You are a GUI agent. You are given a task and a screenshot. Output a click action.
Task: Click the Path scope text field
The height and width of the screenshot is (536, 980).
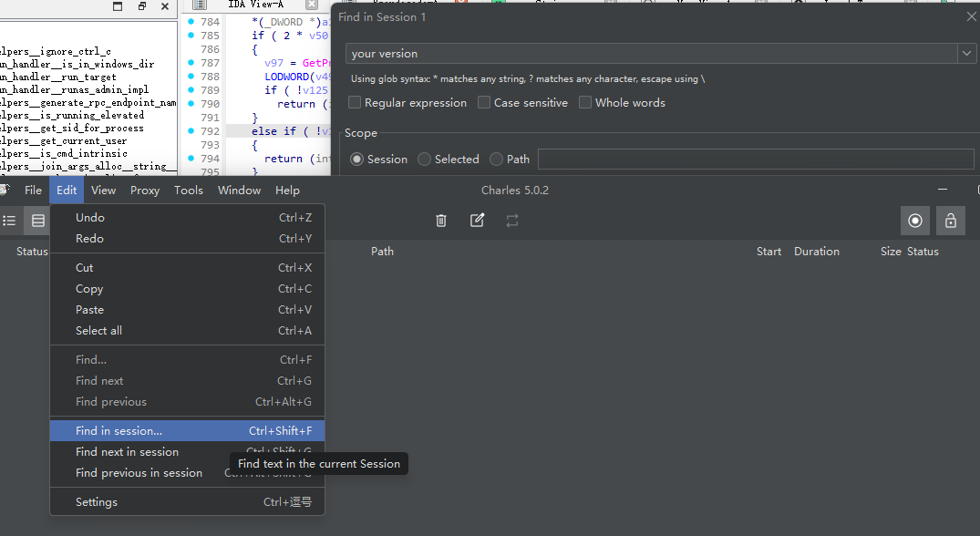(755, 160)
